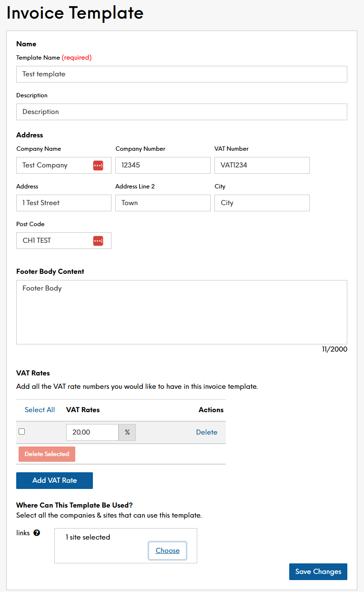Screen dimensions: 364x592
Task: Click the VAT Number input
Action: 262,166
